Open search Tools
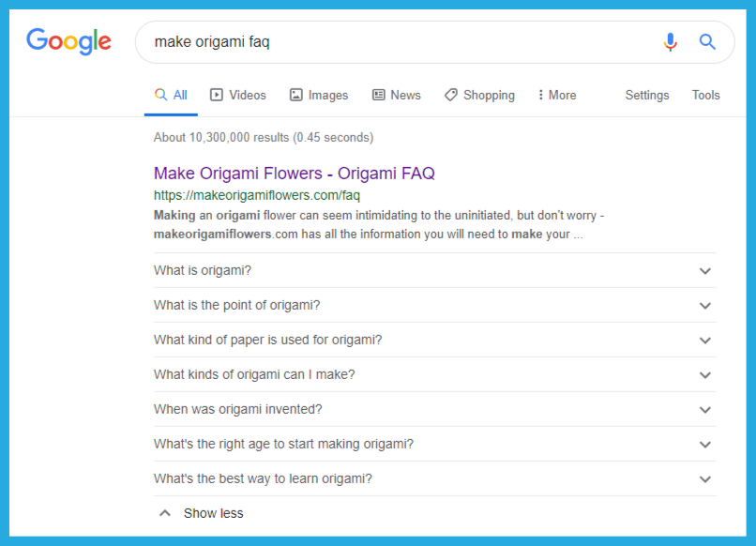Viewport: 756px width, 546px height. pos(706,95)
